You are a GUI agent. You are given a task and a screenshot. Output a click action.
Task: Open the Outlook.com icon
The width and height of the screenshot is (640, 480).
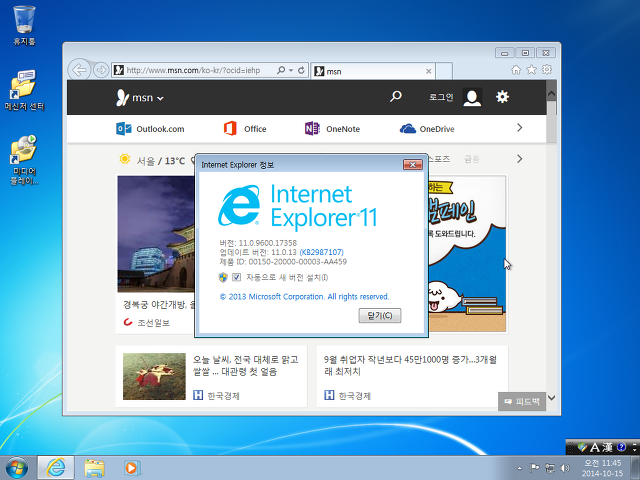[124, 129]
